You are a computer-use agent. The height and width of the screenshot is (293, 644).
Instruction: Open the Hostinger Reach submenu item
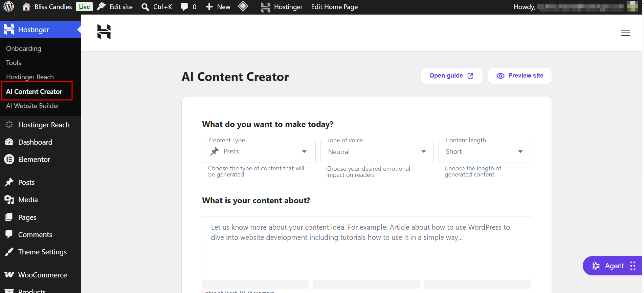tap(30, 77)
